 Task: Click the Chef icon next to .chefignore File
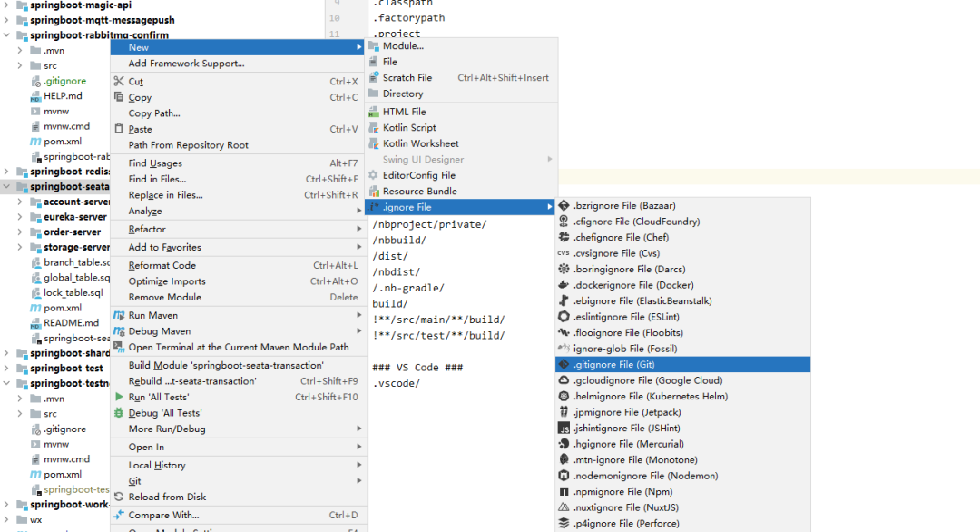click(x=563, y=238)
